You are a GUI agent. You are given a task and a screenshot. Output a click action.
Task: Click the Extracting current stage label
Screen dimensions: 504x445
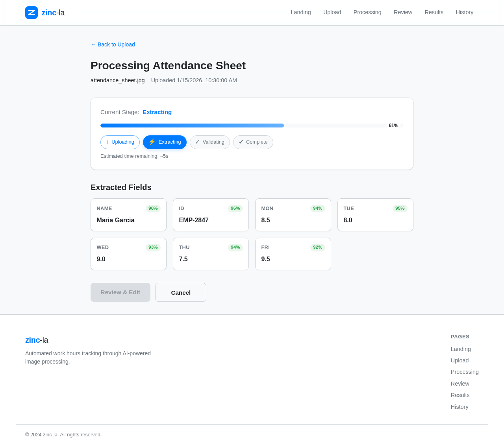(x=157, y=112)
